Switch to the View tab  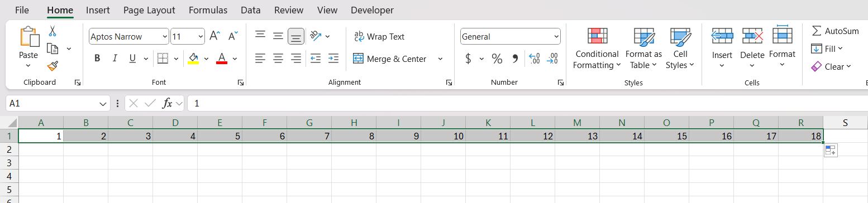point(327,10)
